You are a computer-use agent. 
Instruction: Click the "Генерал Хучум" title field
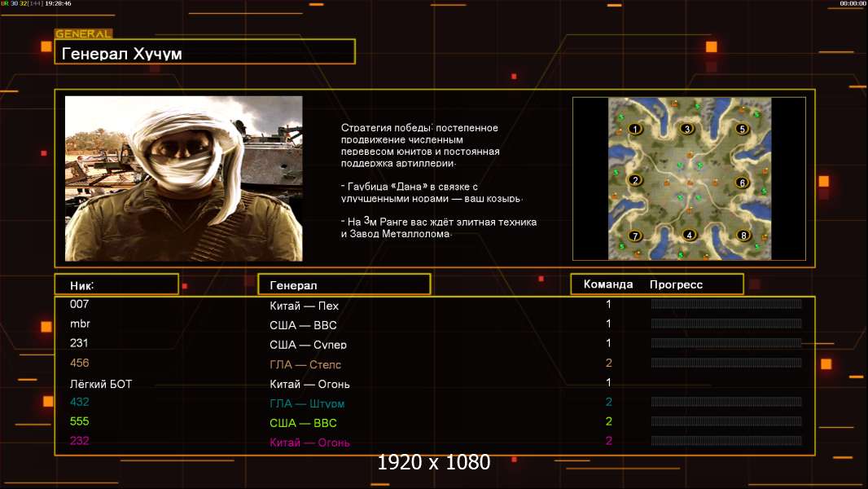pos(204,54)
